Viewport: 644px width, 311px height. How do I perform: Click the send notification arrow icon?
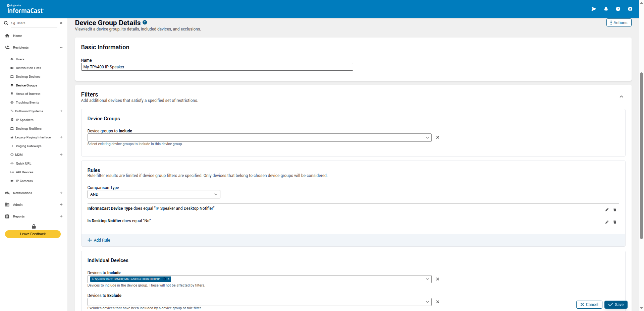pyautogui.click(x=594, y=9)
